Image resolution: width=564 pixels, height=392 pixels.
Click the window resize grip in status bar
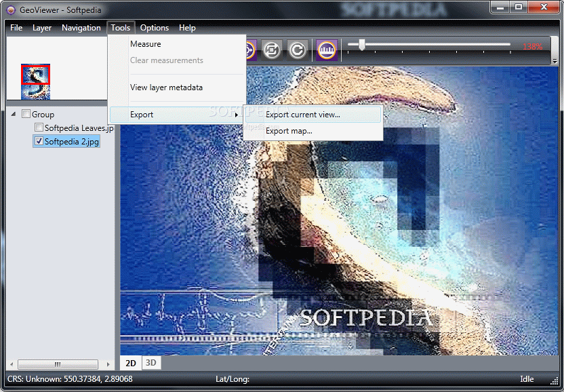coord(555,381)
